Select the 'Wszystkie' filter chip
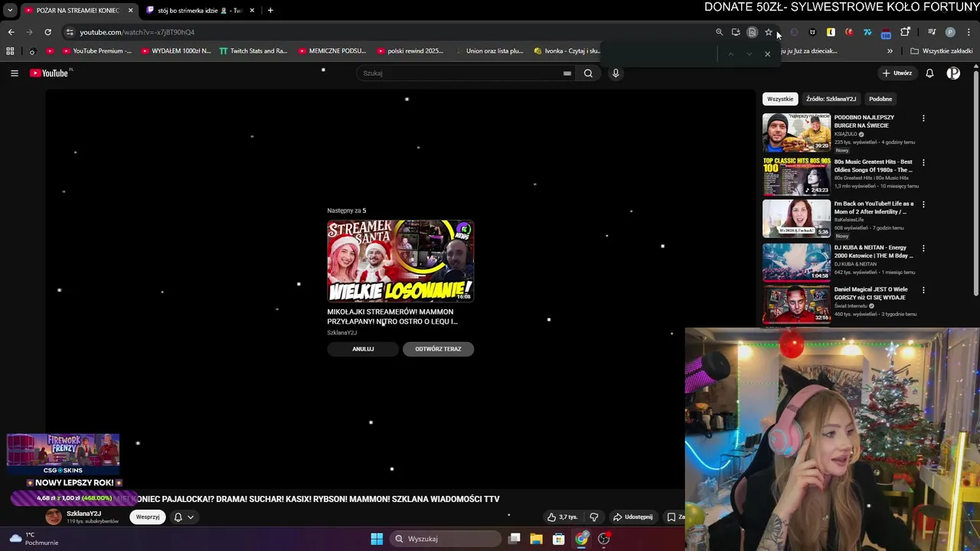Viewport: 980px width, 551px height. (x=780, y=99)
